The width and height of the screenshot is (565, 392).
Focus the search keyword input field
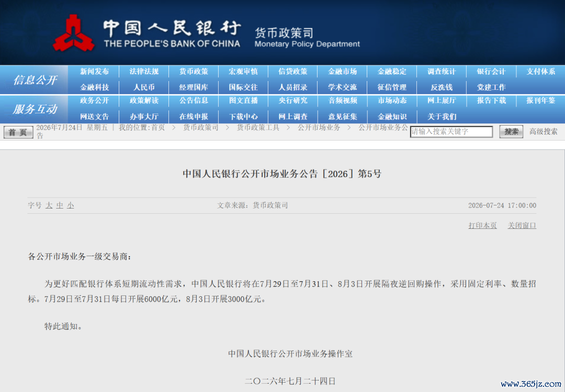(x=451, y=132)
